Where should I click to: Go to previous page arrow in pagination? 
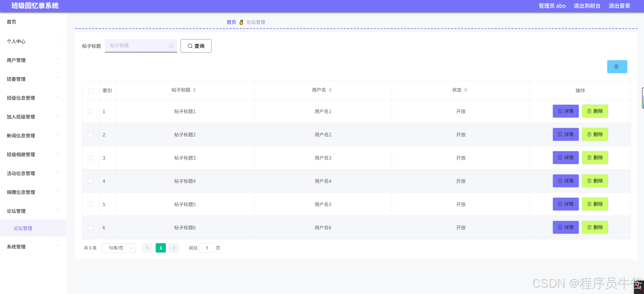point(147,248)
